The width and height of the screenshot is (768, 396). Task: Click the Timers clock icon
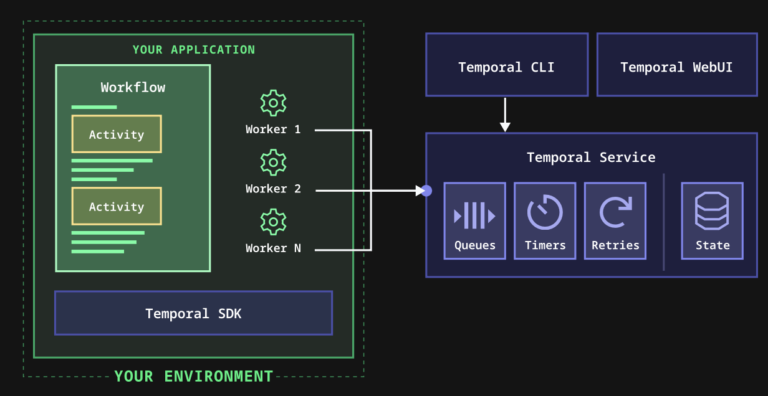click(x=545, y=212)
